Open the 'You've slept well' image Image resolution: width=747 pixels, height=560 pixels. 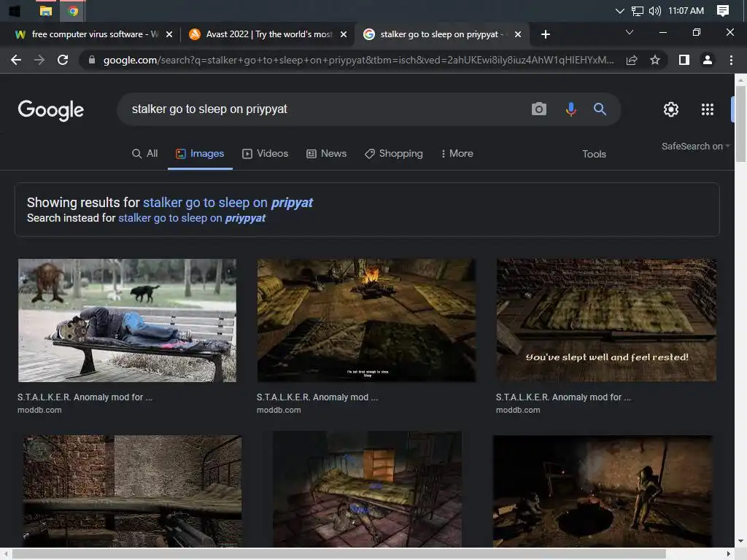point(606,321)
